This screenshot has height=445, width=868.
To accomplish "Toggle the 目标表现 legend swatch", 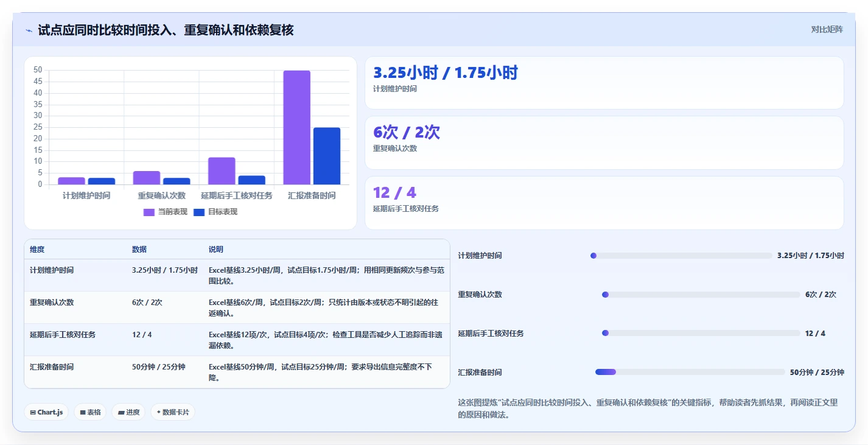I will pos(199,212).
